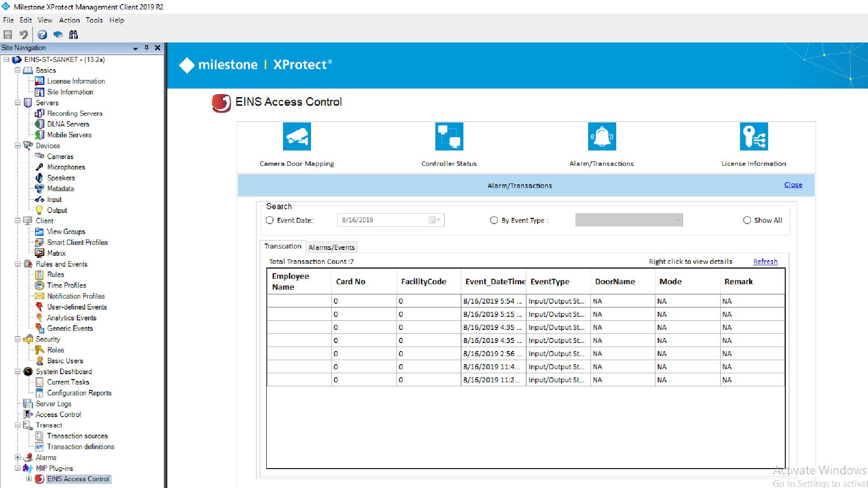Select Output under Devices

click(57, 211)
